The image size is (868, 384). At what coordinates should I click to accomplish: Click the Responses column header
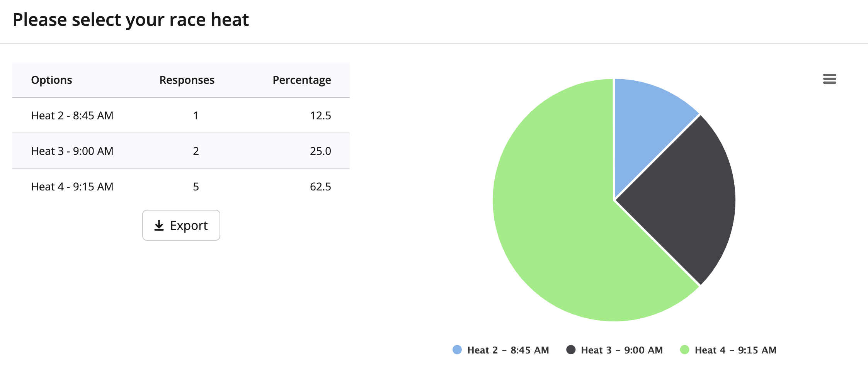click(x=187, y=80)
